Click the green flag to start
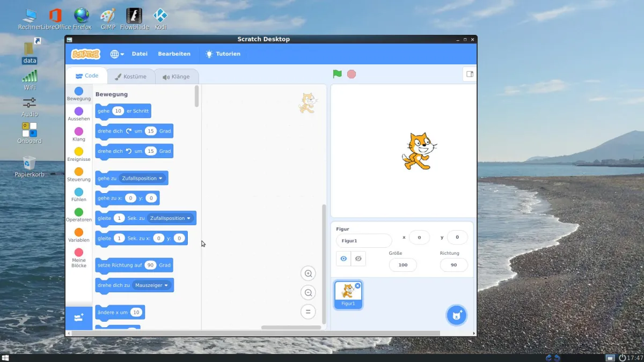The height and width of the screenshot is (362, 644). click(x=336, y=74)
